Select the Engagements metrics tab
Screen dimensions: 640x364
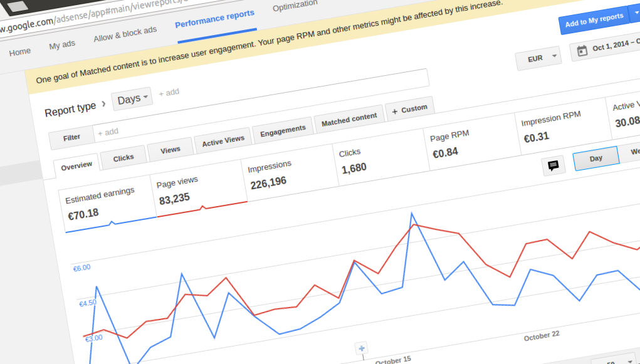click(283, 131)
